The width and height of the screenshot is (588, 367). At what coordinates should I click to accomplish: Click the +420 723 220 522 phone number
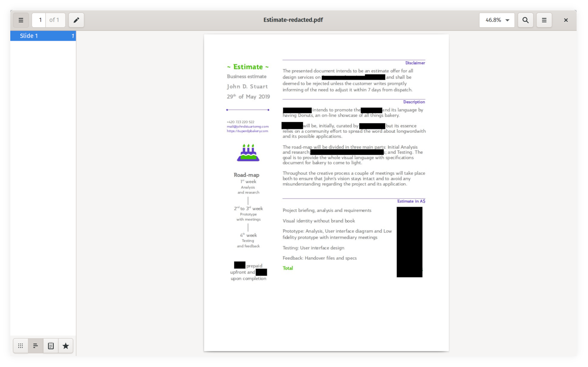coord(240,122)
